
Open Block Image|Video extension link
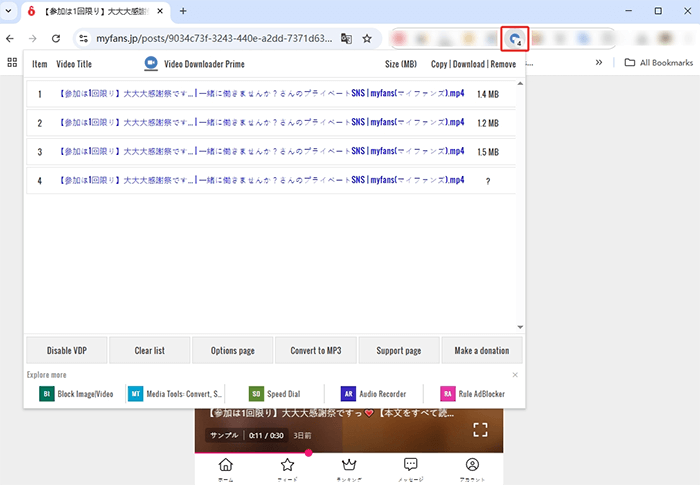pyautogui.click(x=76, y=394)
